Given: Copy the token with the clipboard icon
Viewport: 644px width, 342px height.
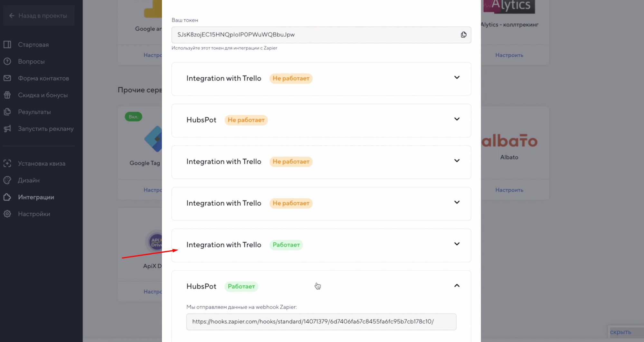Looking at the screenshot, I should (x=463, y=34).
